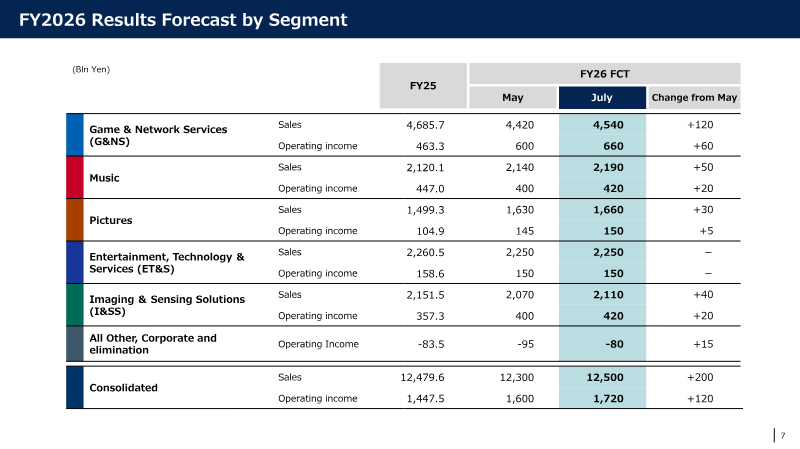The width and height of the screenshot is (800, 449).
Task: Click the blue G&NS color swatch
Action: (74, 135)
